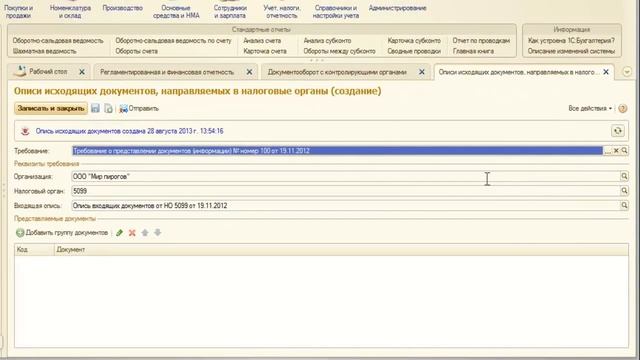640x360 pixels.
Task: Open the Главная книга link
Action: point(473,51)
